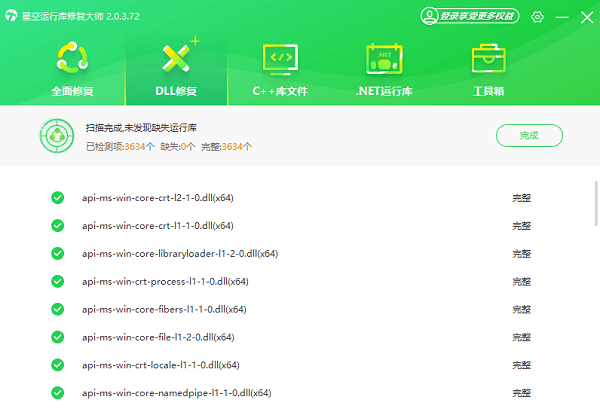Click green check beside api-ms-win-core-crt-l2-1-0.dll
Image resolution: width=600 pixels, height=412 pixels.
point(58,198)
